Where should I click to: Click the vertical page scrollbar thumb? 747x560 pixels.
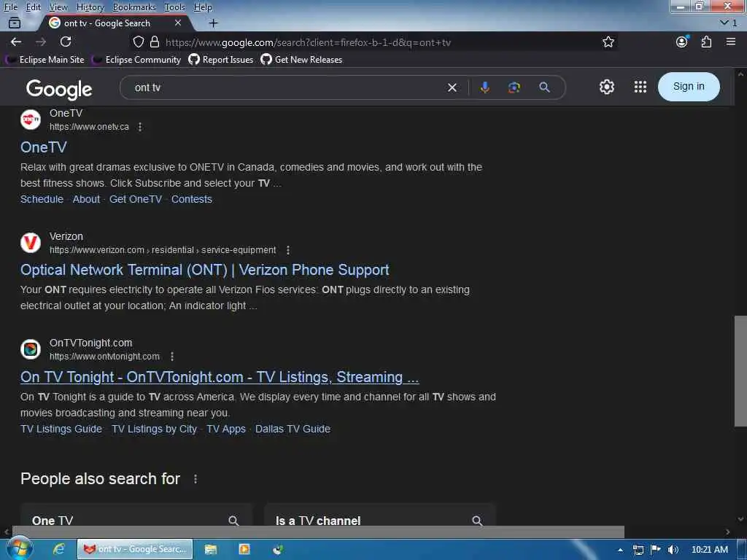(x=740, y=371)
